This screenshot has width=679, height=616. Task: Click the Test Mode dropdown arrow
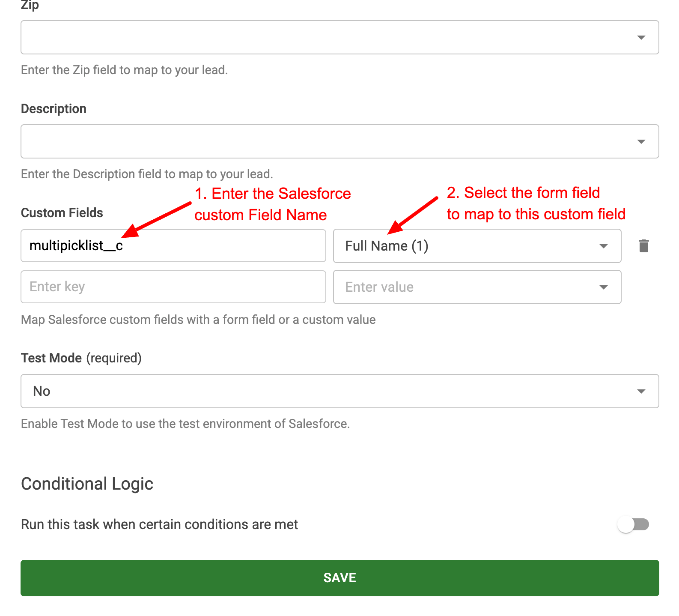click(x=641, y=392)
